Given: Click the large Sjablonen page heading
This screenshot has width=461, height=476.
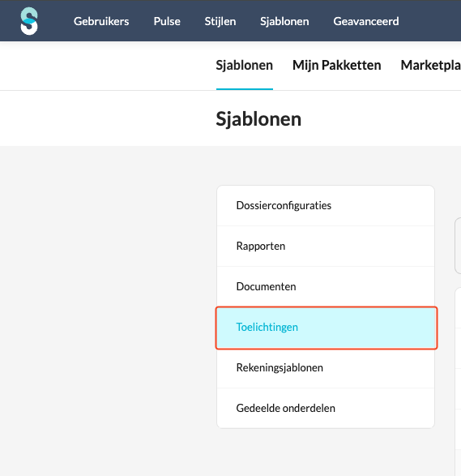Looking at the screenshot, I should pyautogui.click(x=258, y=119).
